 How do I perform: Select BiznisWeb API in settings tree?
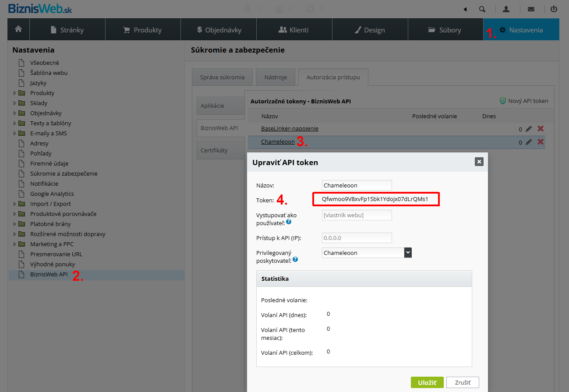click(49, 275)
